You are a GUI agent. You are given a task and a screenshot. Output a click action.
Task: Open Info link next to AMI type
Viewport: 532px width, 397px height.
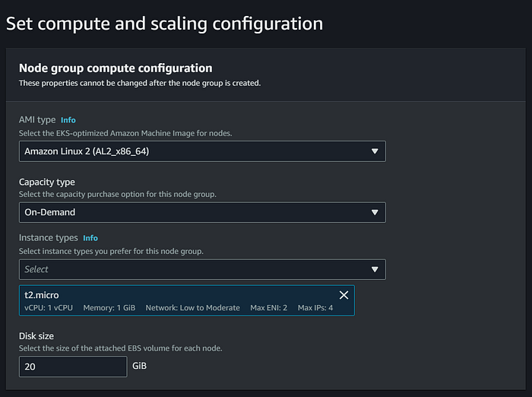pyautogui.click(x=68, y=120)
